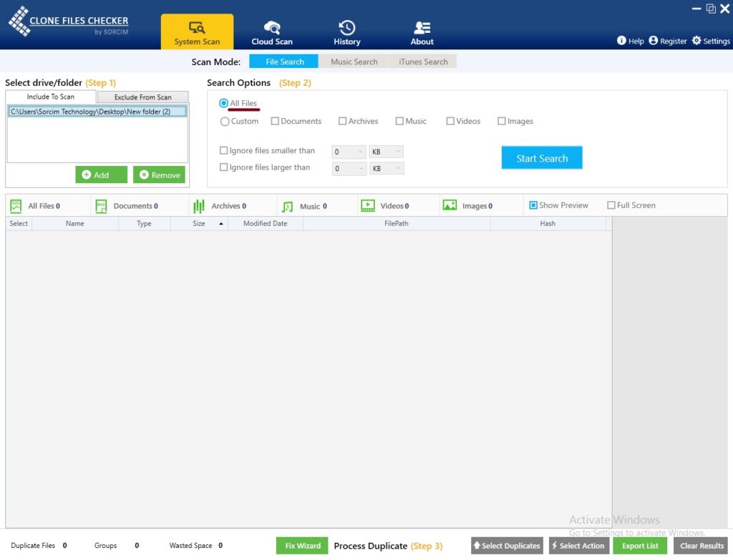Switch to Exclude From Scan tab
This screenshot has width=733, height=560.
142,97
